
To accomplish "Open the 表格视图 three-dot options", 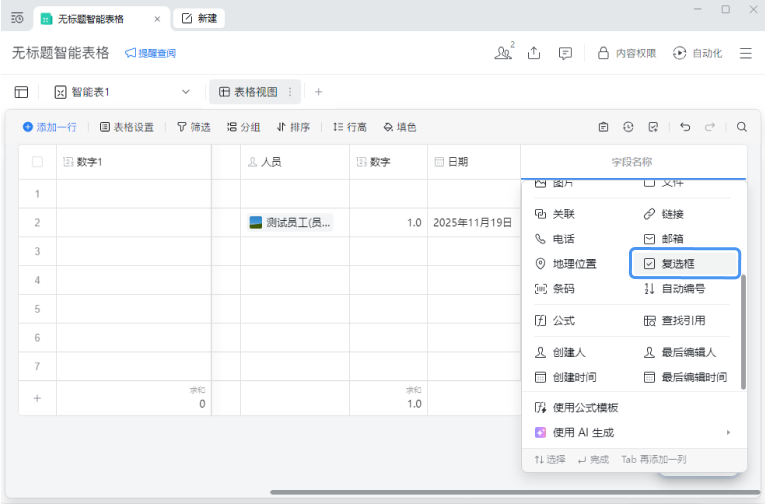I will pyautogui.click(x=290, y=92).
